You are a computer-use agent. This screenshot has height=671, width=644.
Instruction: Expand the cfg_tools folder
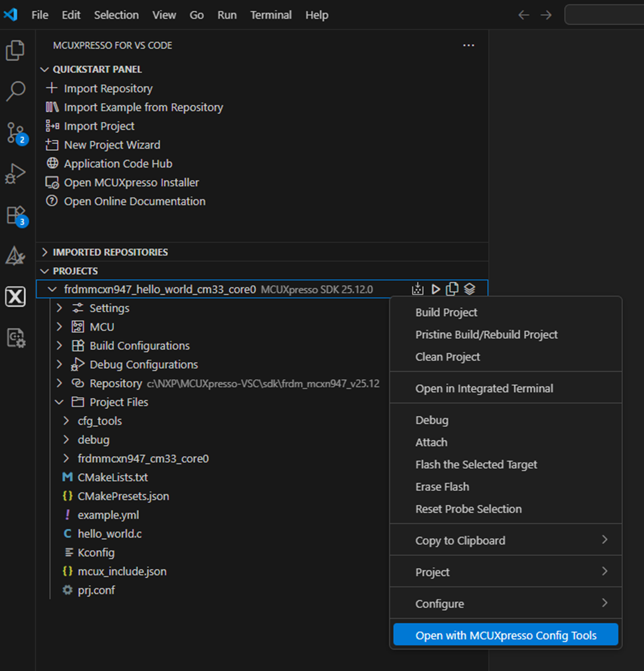pyautogui.click(x=66, y=420)
